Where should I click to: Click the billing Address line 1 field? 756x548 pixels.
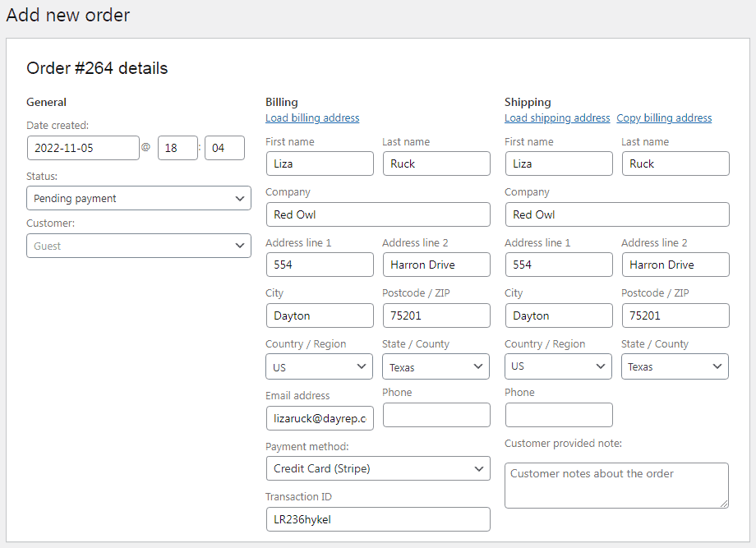pos(320,265)
